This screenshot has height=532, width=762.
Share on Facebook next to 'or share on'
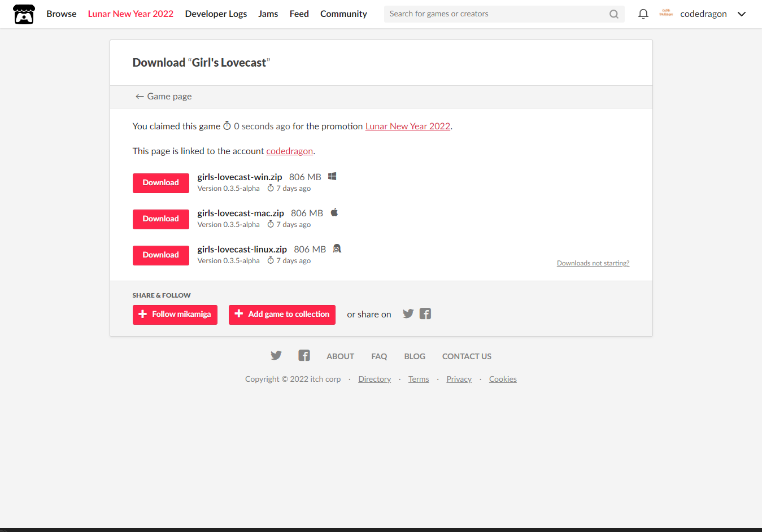425,313
